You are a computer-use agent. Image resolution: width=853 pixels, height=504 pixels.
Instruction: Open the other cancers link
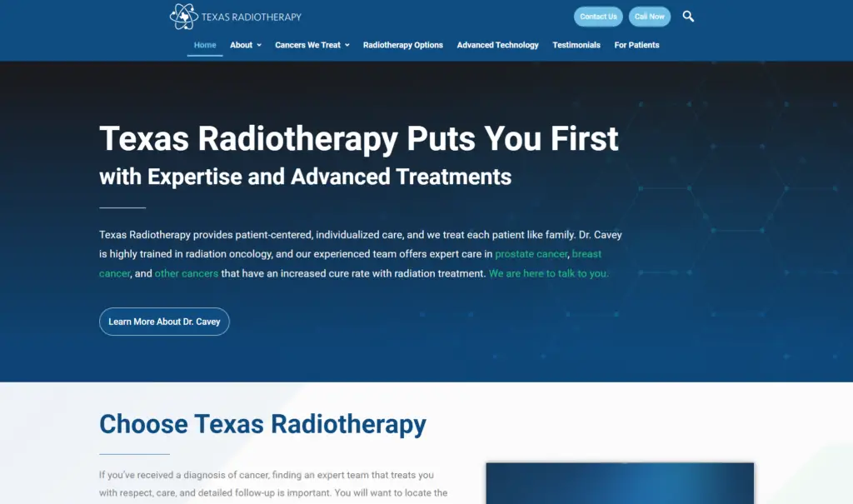point(186,274)
